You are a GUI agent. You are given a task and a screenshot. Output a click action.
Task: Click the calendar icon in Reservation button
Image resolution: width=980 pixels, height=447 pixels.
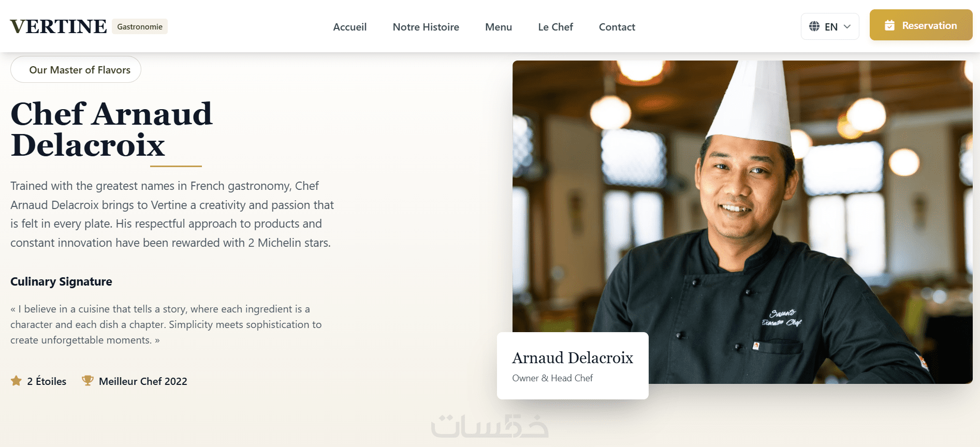click(889, 25)
